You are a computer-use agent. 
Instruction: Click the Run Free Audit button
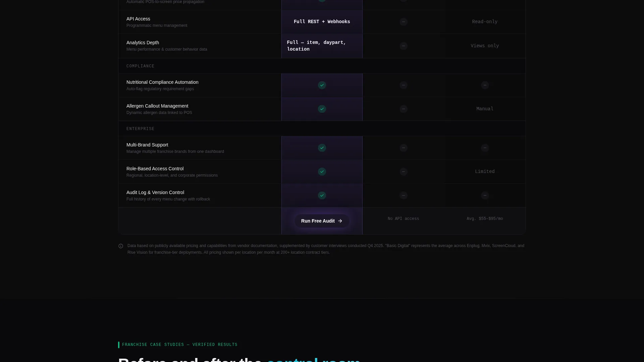pos(322,221)
